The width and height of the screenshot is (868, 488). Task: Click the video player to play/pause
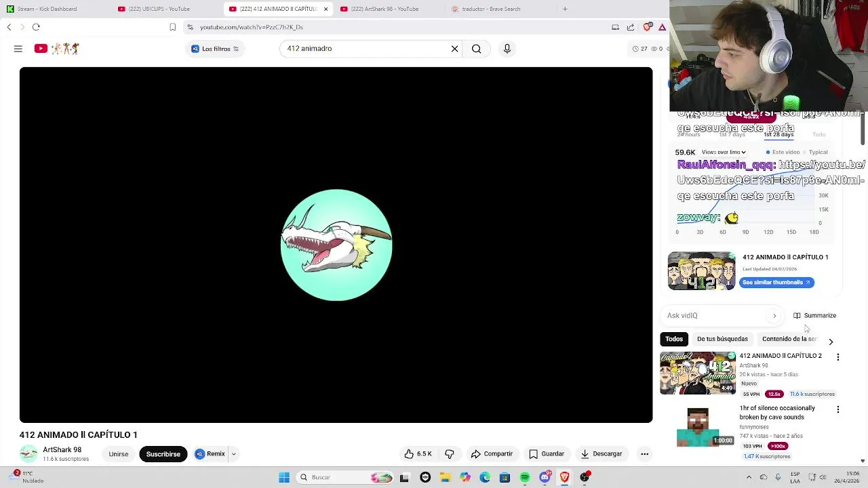coord(336,245)
